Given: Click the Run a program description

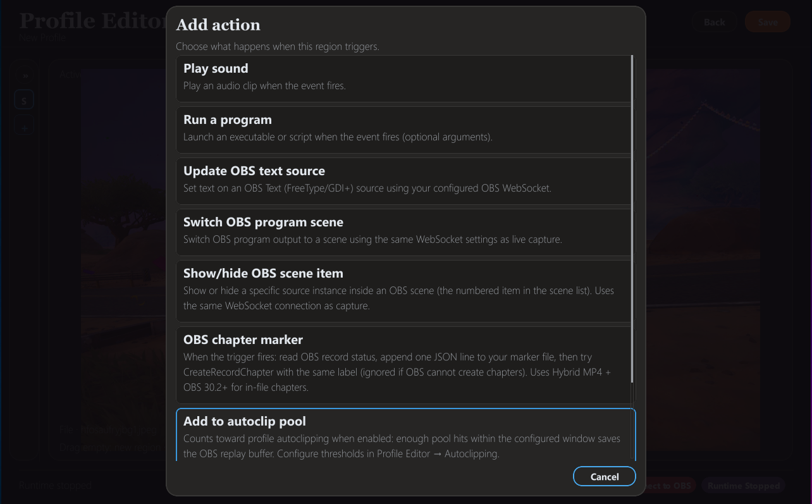Looking at the screenshot, I should click(338, 137).
